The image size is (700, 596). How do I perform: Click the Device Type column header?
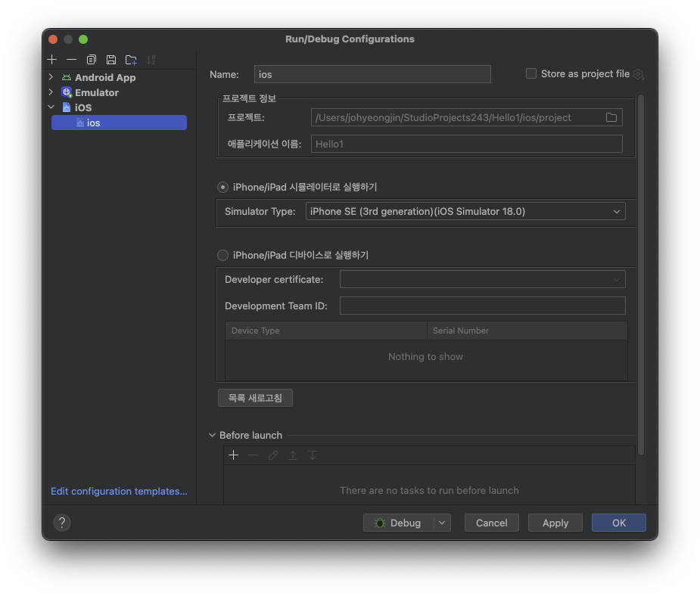click(x=326, y=331)
